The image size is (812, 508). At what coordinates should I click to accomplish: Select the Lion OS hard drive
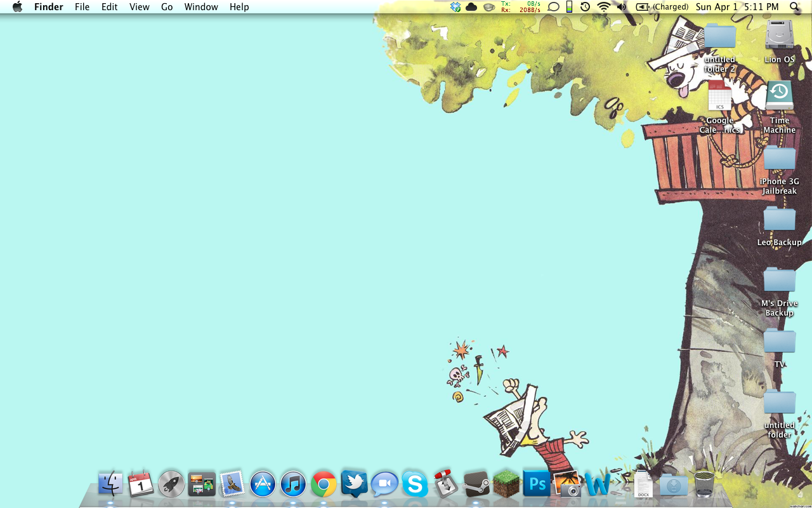coord(780,35)
